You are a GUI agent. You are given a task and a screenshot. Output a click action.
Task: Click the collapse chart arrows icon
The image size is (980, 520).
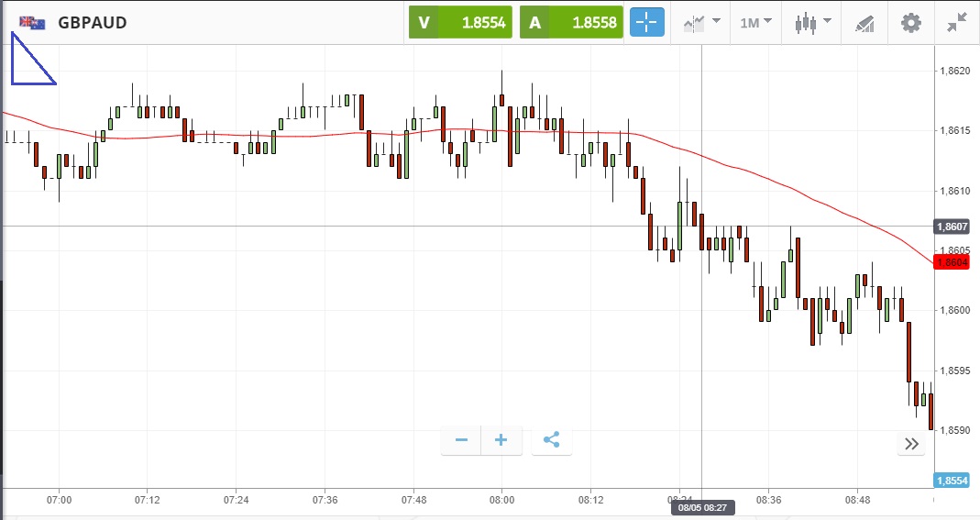[957, 23]
